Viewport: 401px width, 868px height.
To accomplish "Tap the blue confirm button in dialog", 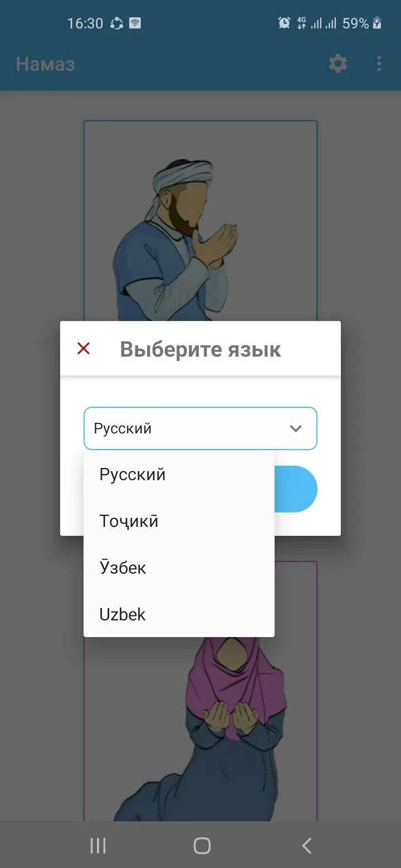I will click(x=296, y=489).
